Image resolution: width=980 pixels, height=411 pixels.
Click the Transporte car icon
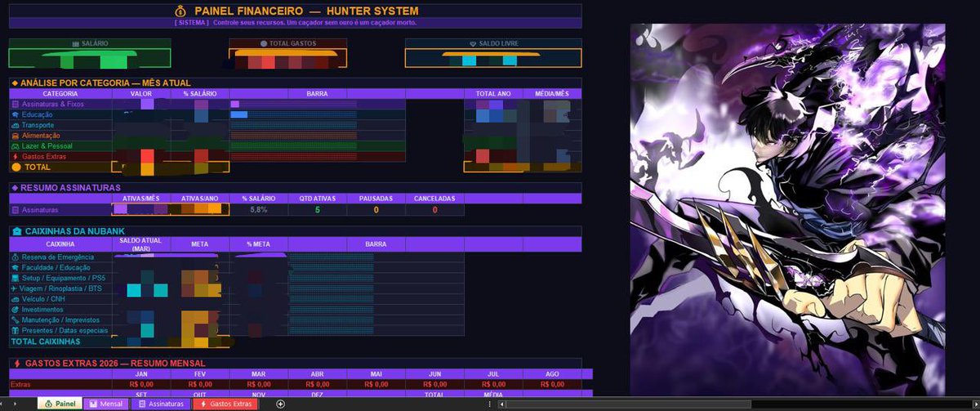coord(15,126)
